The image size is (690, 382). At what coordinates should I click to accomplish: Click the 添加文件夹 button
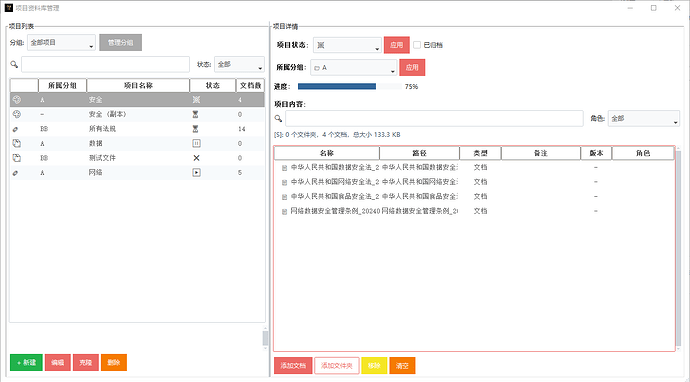point(337,365)
